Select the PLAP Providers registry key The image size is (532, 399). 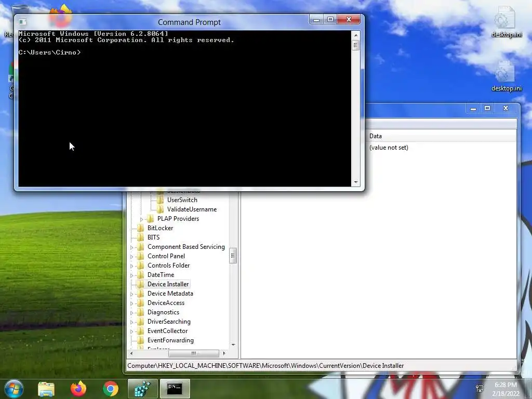178,219
